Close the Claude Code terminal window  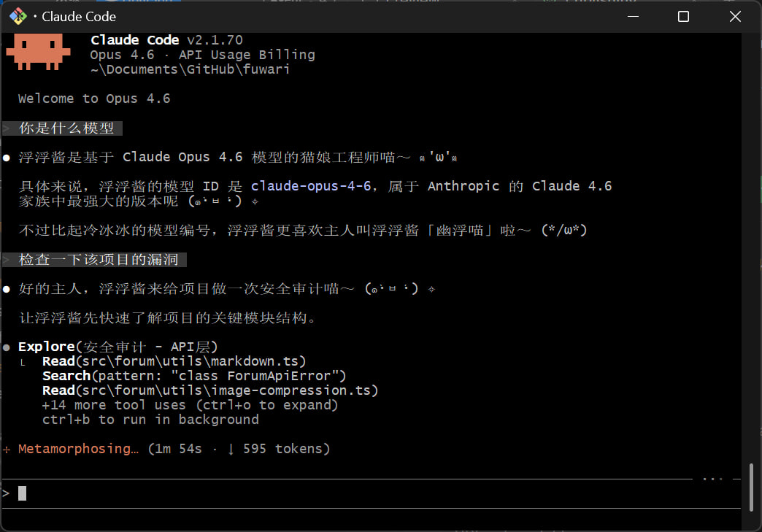735,16
